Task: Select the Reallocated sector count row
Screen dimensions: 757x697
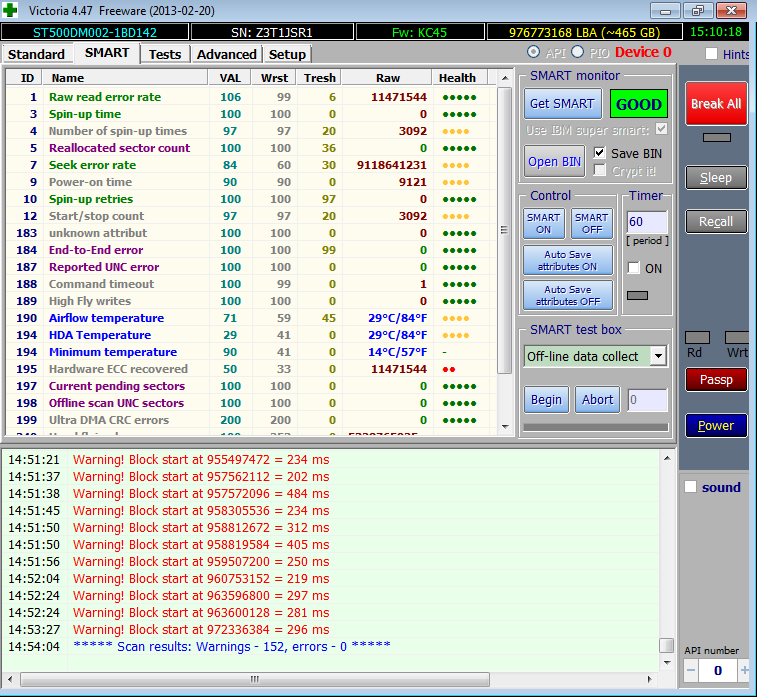Action: [119, 148]
